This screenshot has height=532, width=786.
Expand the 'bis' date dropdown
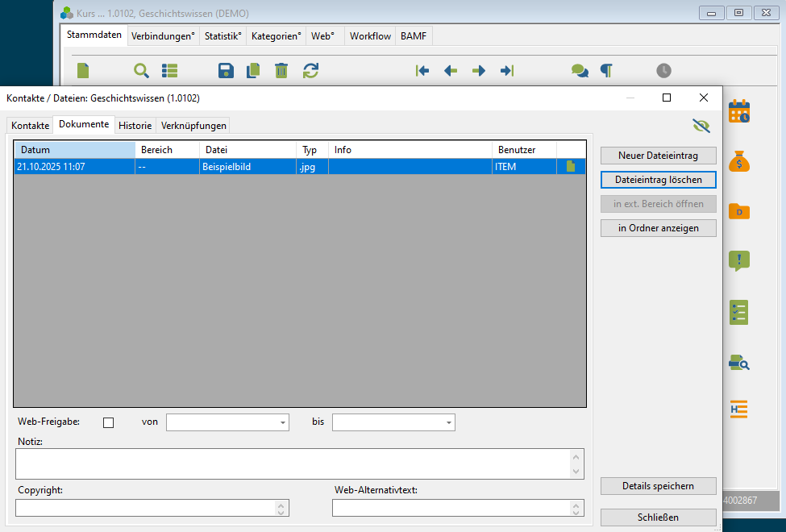449,422
